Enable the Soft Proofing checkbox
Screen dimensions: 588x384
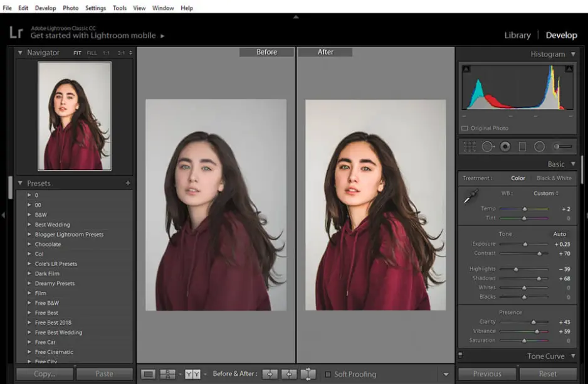point(328,375)
